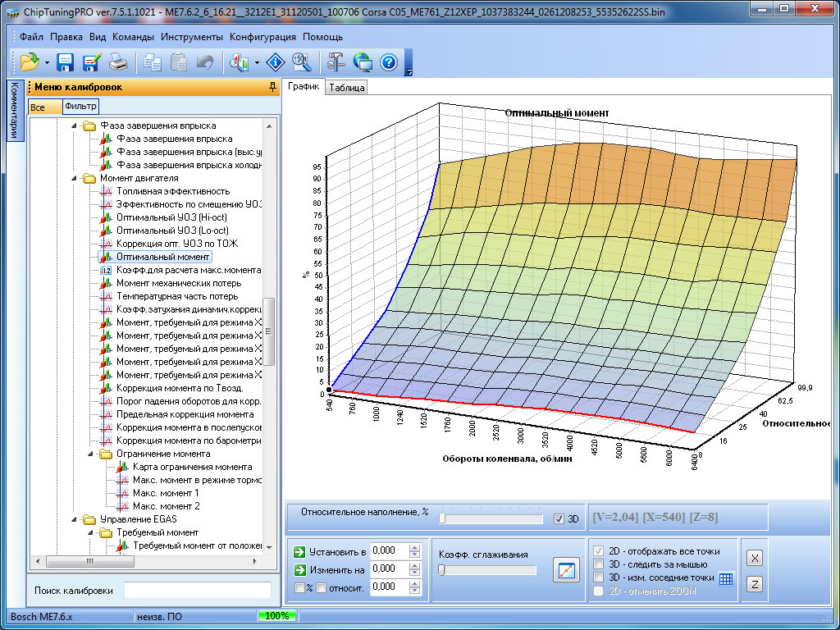The width and height of the screenshot is (840, 630).
Task: Click the globe with monitor icon
Action: coord(363,62)
